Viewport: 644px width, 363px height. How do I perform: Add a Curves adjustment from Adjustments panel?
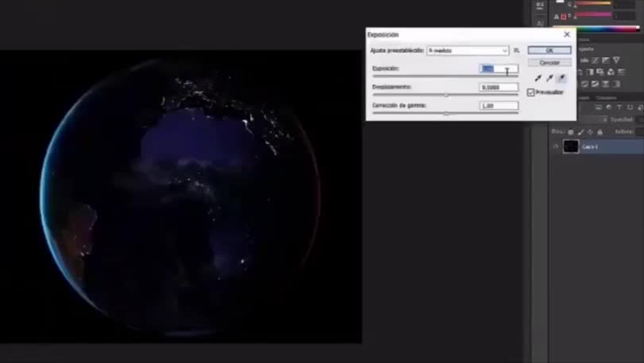pyautogui.click(x=595, y=60)
